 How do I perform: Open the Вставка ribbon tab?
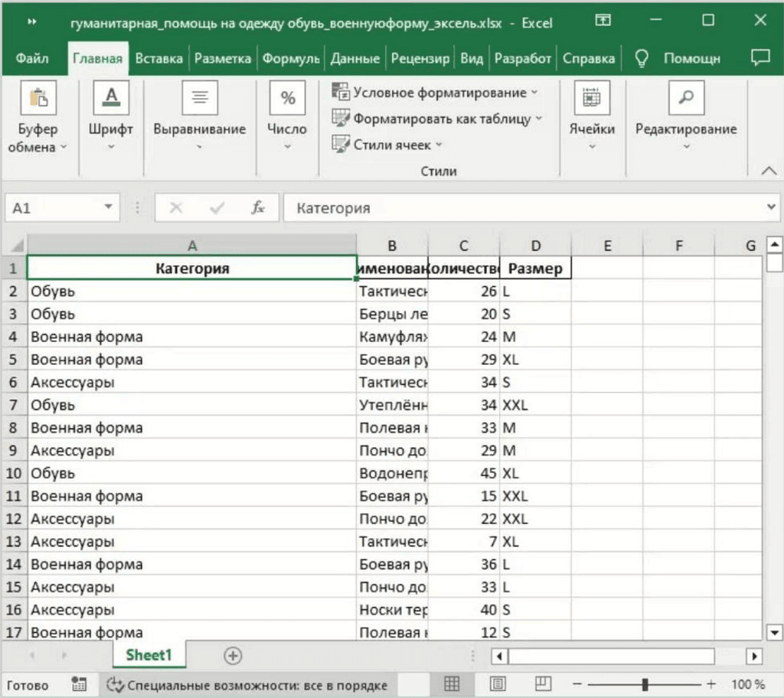158,59
